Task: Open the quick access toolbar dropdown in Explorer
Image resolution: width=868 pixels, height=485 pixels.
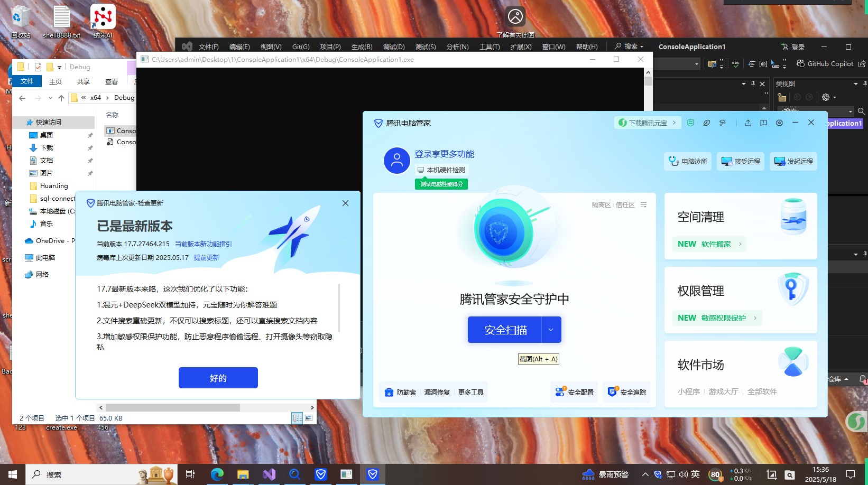Action: click(x=59, y=68)
